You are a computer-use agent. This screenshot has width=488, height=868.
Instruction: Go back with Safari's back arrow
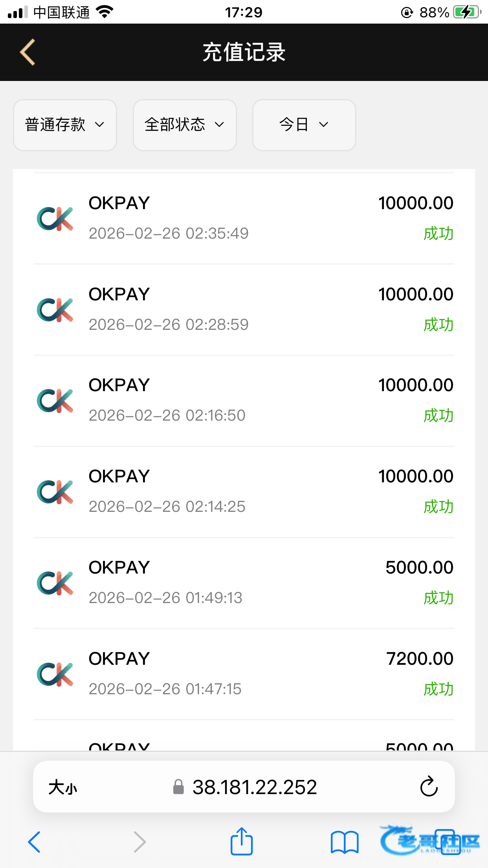click(34, 842)
